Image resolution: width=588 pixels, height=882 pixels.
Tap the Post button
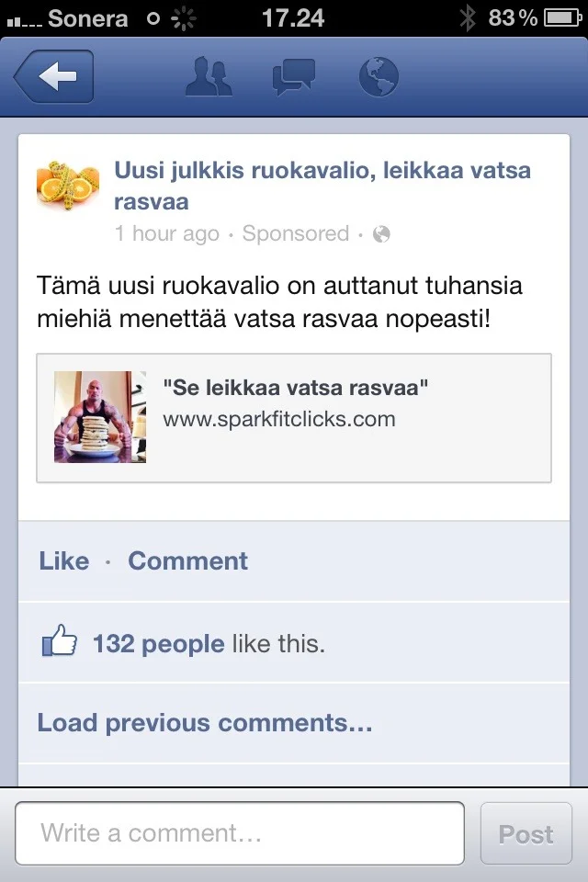tap(526, 833)
